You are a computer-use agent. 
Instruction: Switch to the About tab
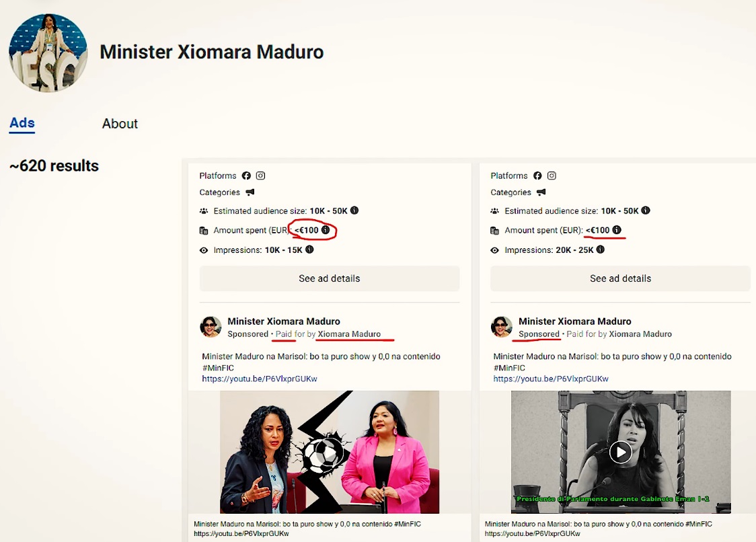pos(120,124)
